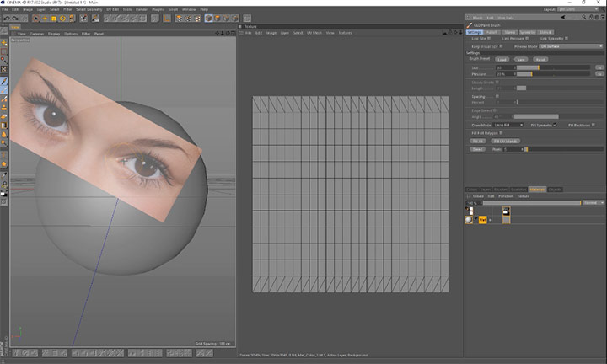607x364 pixels.
Task: Click the Save brush preset button
Action: 521,59
